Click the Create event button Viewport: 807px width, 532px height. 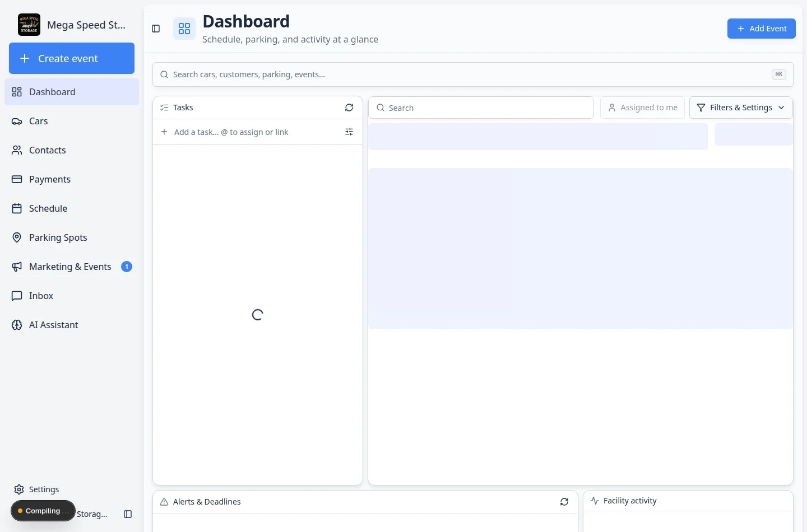72,58
